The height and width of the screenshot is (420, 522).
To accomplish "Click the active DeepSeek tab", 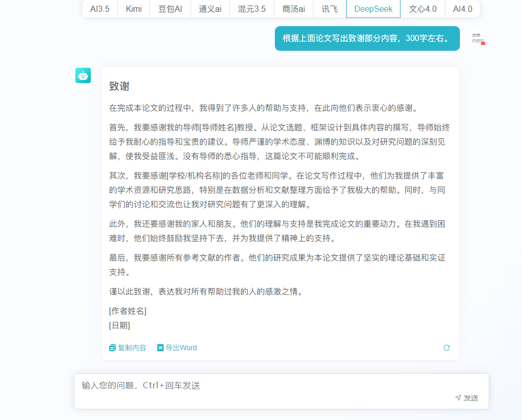I will (x=373, y=9).
